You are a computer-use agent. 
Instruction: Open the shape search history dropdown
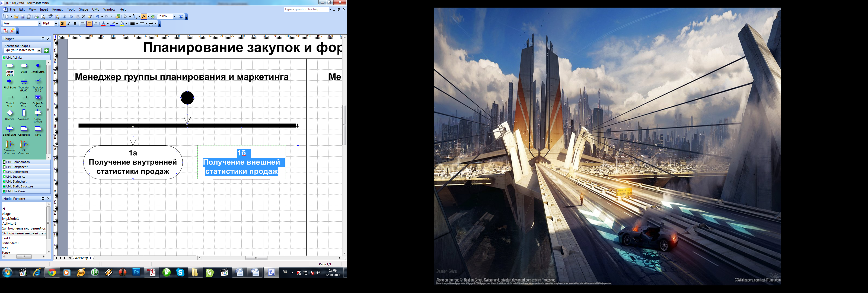[39, 50]
